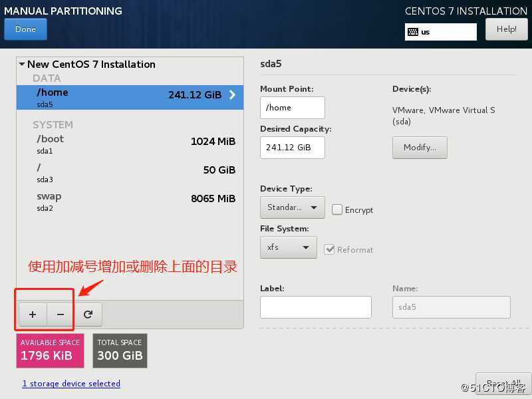Click the minus icon to remove partition
The width and height of the screenshot is (532, 399).
tap(60, 315)
